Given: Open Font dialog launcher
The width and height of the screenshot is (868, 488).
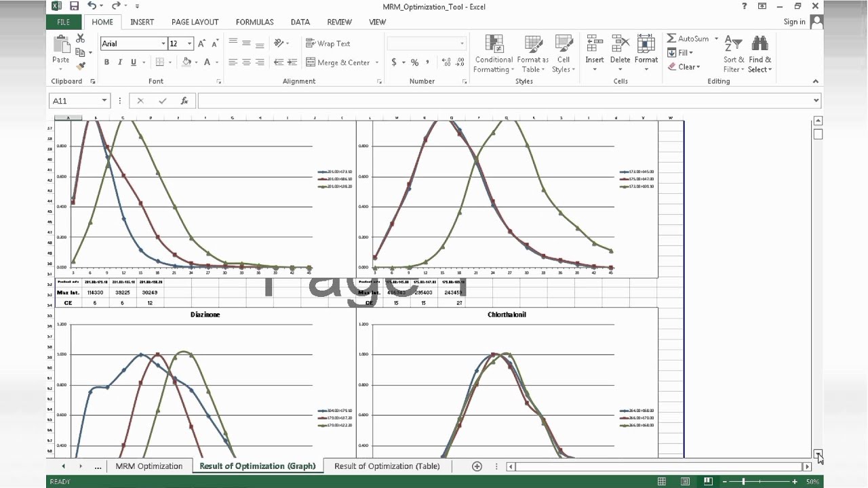Looking at the screenshot, I should coord(219,81).
